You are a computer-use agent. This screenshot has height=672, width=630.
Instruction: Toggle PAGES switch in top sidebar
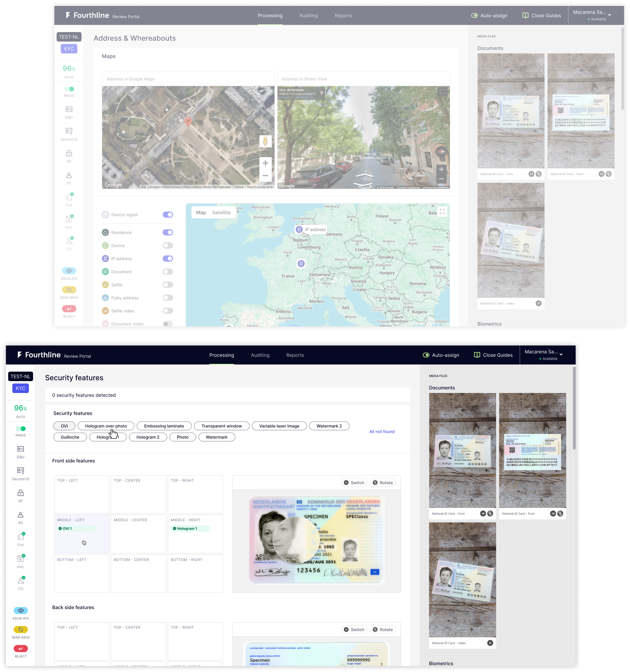pos(69,89)
